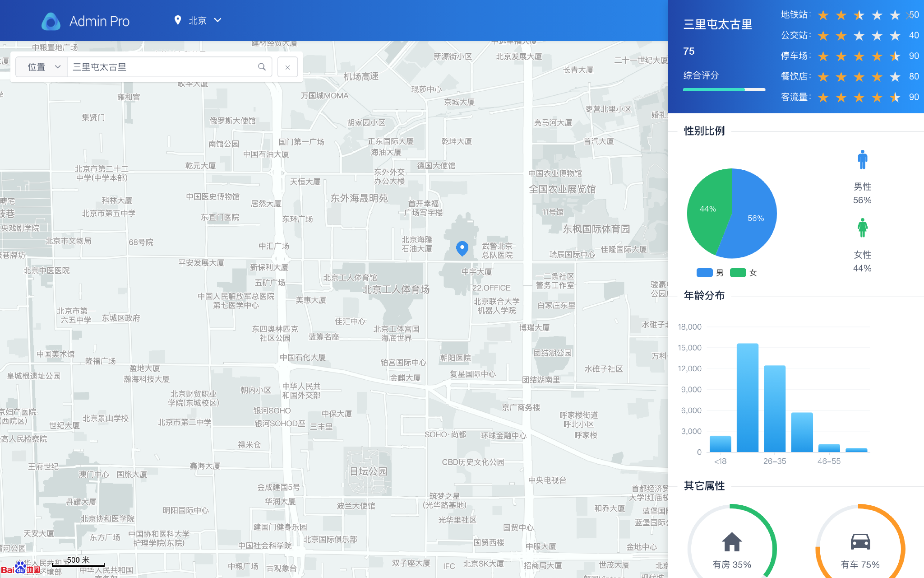Click the Admin Pro logo icon
Image resolution: width=924 pixels, height=578 pixels.
[51, 21]
